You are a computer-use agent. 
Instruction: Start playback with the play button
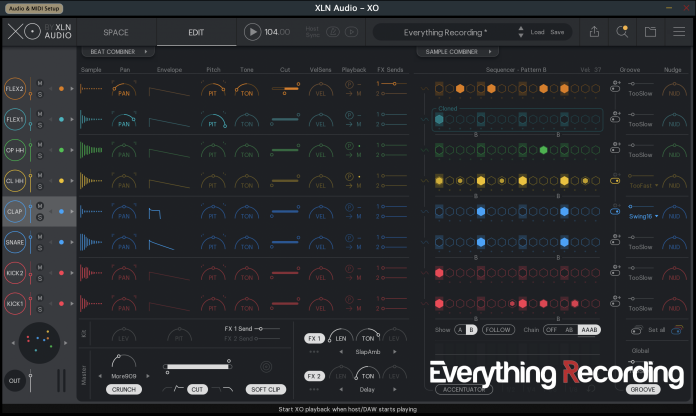click(x=252, y=32)
